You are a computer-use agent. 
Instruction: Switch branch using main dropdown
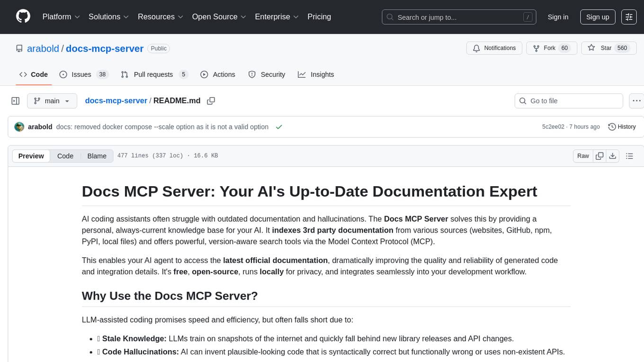(x=52, y=101)
